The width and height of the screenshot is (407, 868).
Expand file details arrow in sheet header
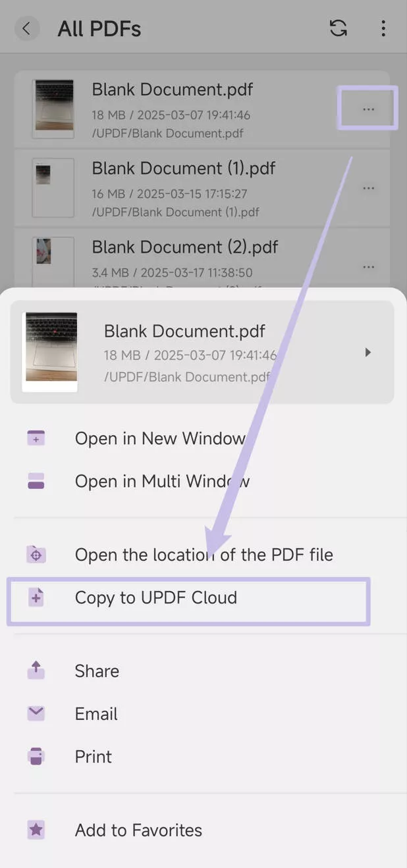click(x=368, y=353)
